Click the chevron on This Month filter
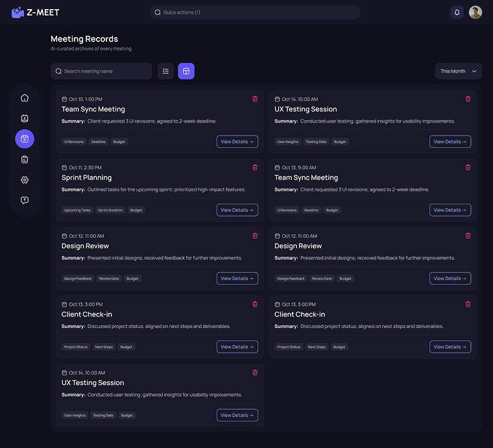The width and height of the screenshot is (493, 448). point(474,71)
